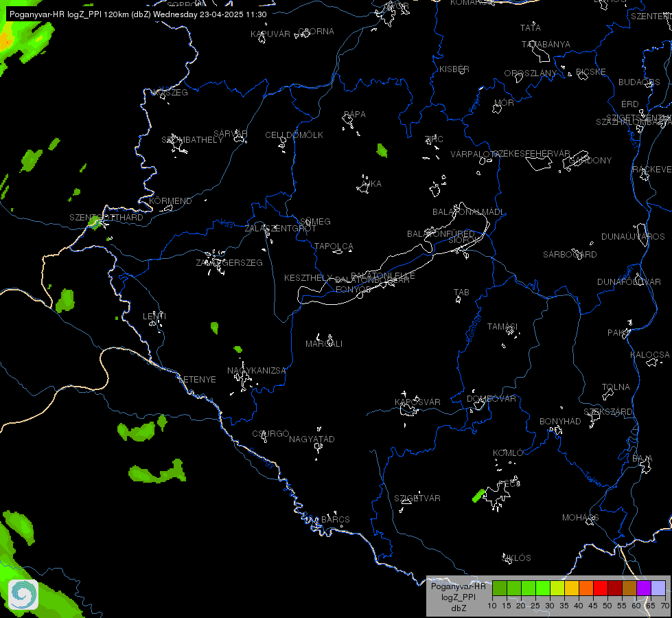Select the 60–65 dBZ purple legend swatch
The width and height of the screenshot is (672, 618).
click(644, 588)
